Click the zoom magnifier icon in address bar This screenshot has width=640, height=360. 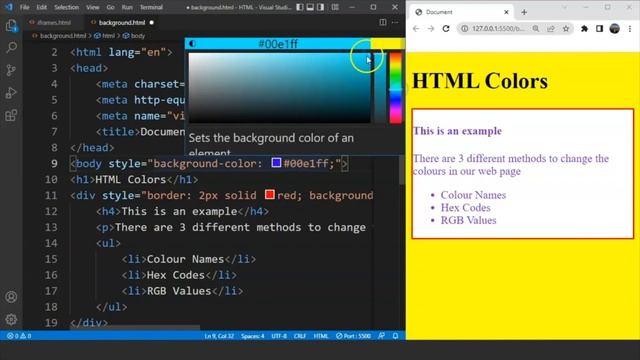click(x=536, y=29)
